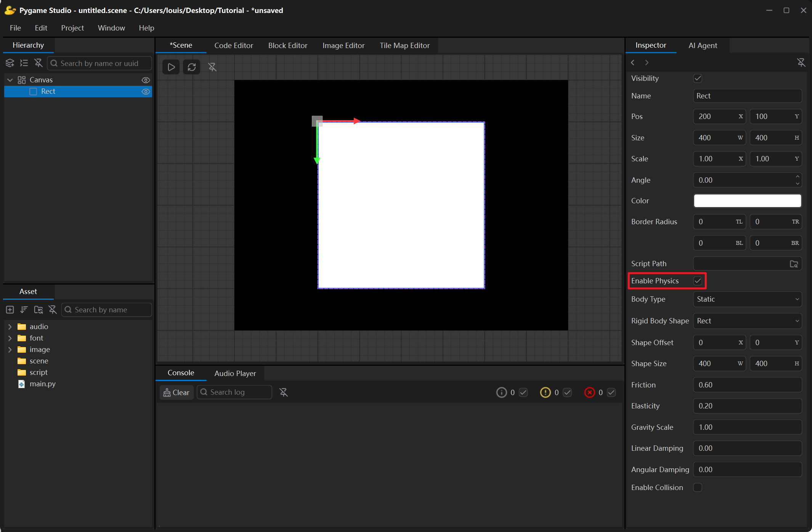Click the unpin icon in Inspector panel
Image resolution: width=812 pixels, height=532 pixels.
tap(801, 62)
